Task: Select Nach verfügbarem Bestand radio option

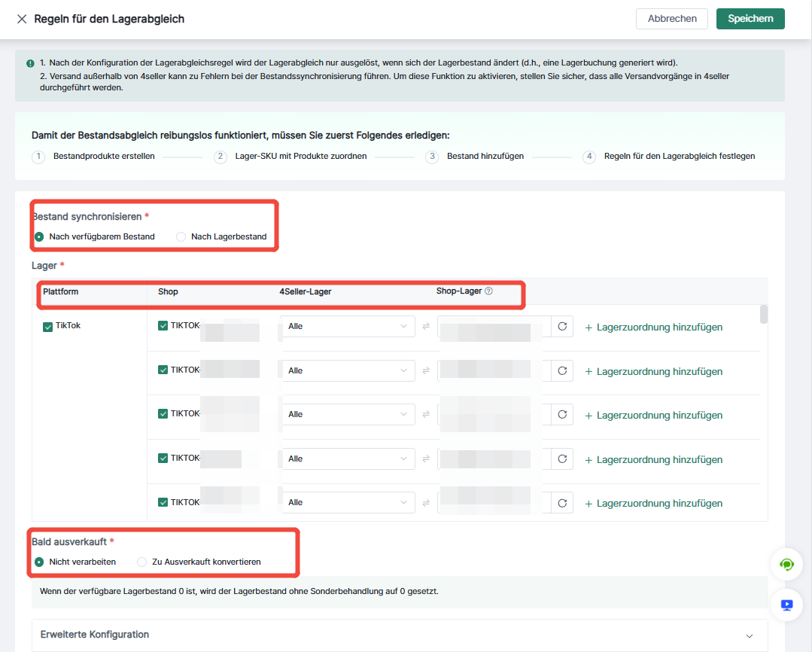Action: pyautogui.click(x=39, y=237)
